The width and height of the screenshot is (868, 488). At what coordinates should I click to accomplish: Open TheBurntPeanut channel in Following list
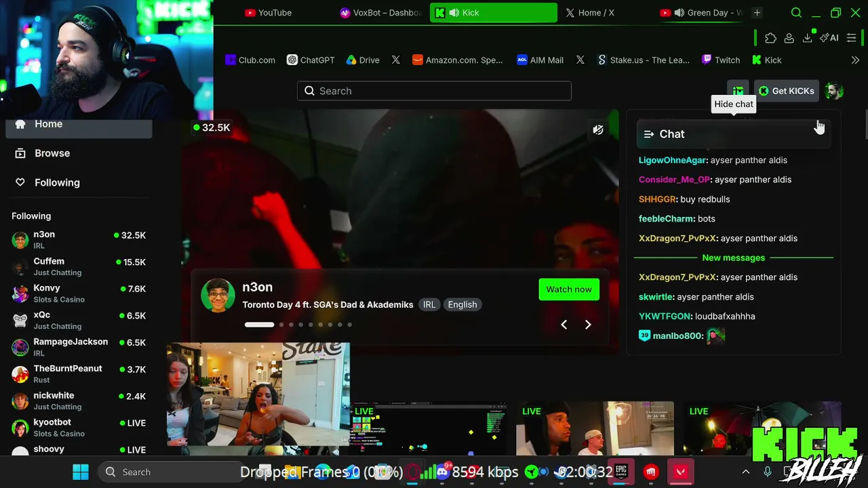79,374
